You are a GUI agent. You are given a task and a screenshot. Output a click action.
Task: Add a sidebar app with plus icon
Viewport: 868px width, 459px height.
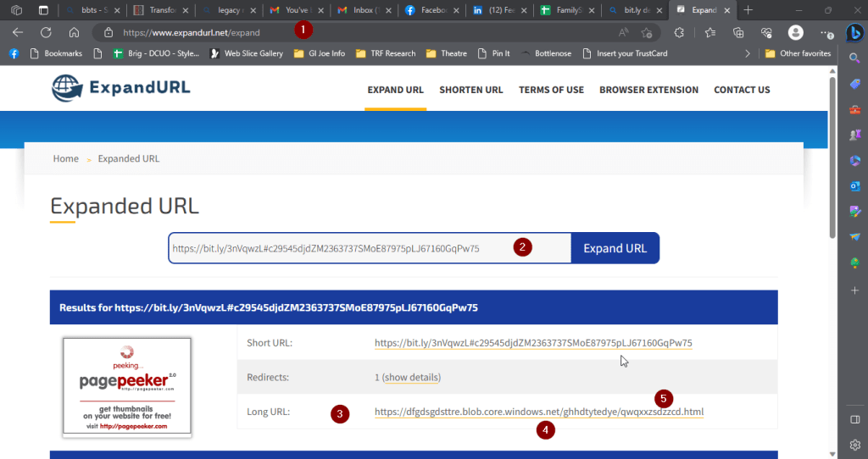pos(854,290)
